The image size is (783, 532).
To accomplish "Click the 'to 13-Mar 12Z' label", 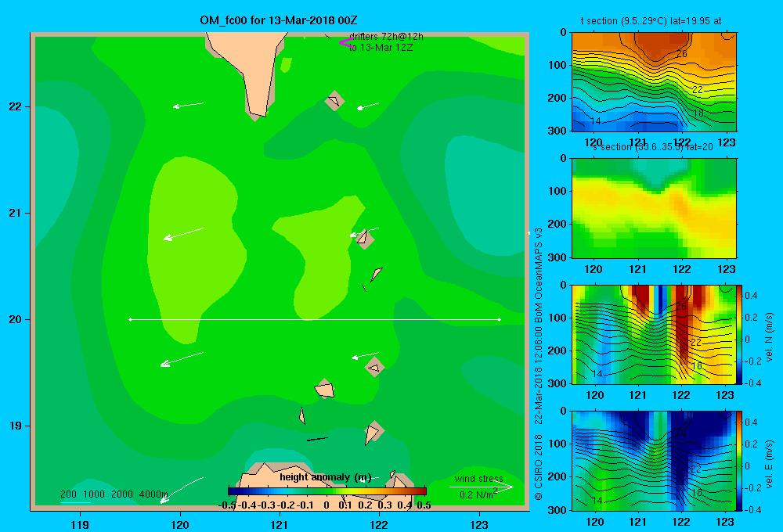I will [381, 48].
